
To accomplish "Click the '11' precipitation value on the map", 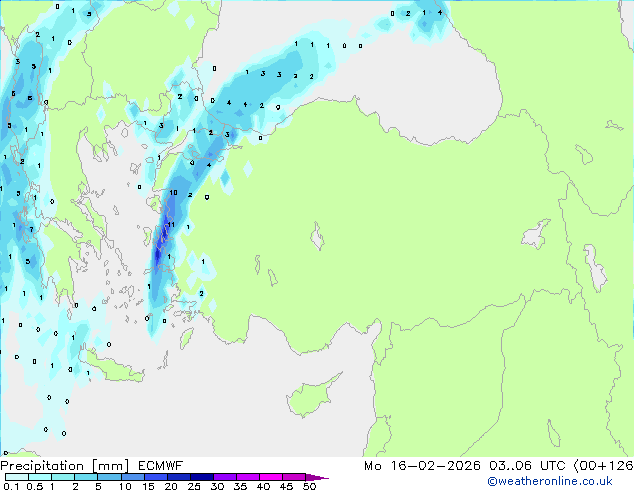I will pos(171,225).
